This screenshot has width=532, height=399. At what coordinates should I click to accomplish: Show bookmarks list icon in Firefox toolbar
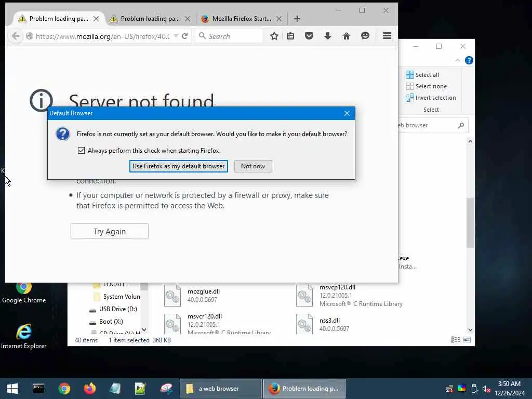point(290,36)
